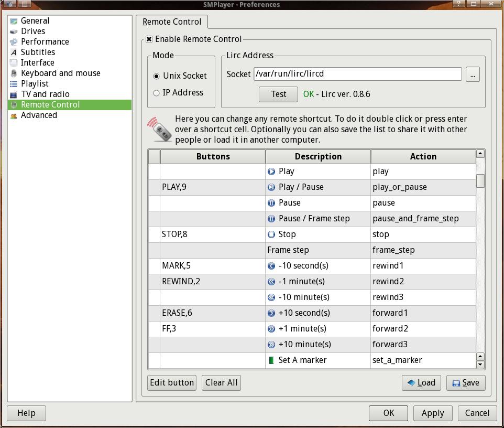504x428 pixels.
Task: Open Help for preferences
Action: [x=26, y=413]
